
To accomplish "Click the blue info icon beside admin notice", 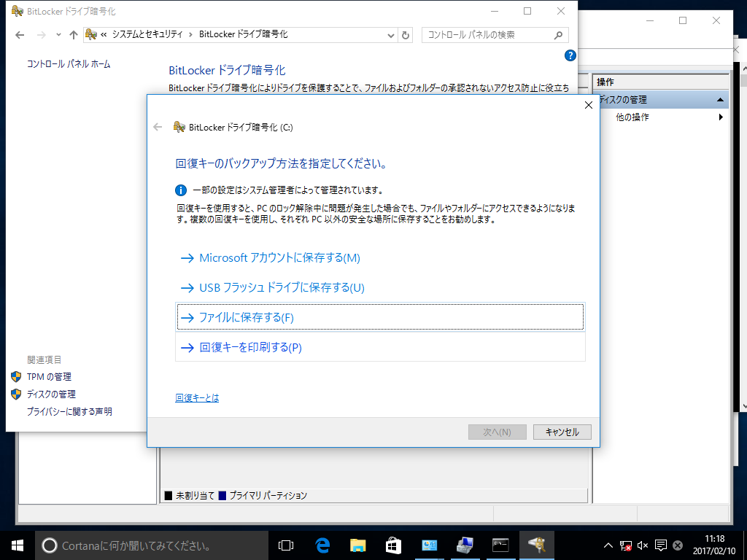I will pyautogui.click(x=181, y=190).
